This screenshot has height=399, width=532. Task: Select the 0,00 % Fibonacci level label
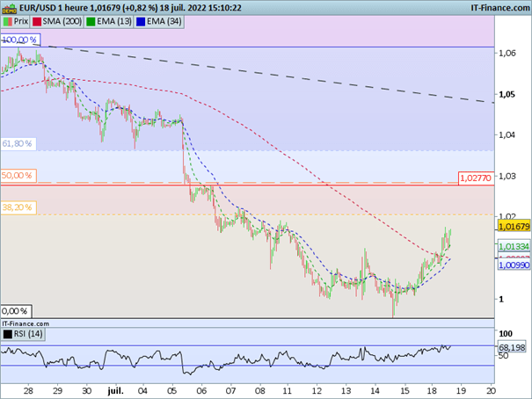click(x=17, y=311)
